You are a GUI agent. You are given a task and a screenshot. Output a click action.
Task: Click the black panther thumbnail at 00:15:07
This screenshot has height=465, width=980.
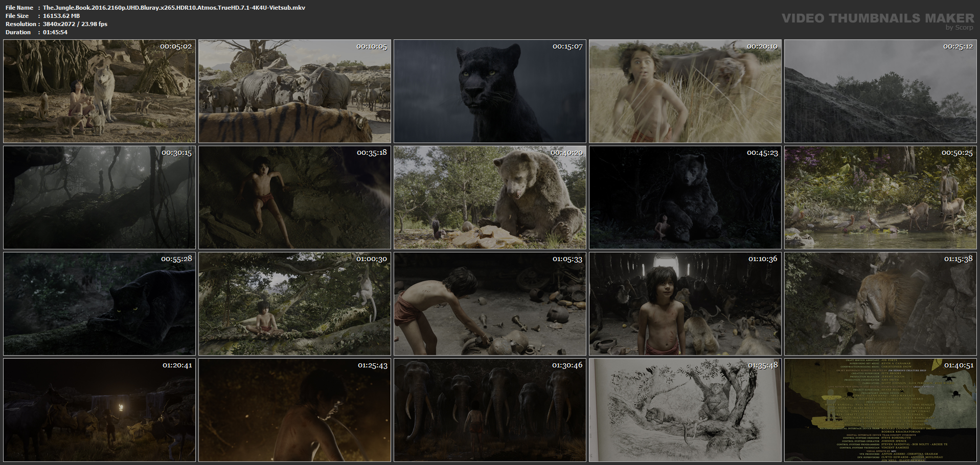[x=490, y=91]
